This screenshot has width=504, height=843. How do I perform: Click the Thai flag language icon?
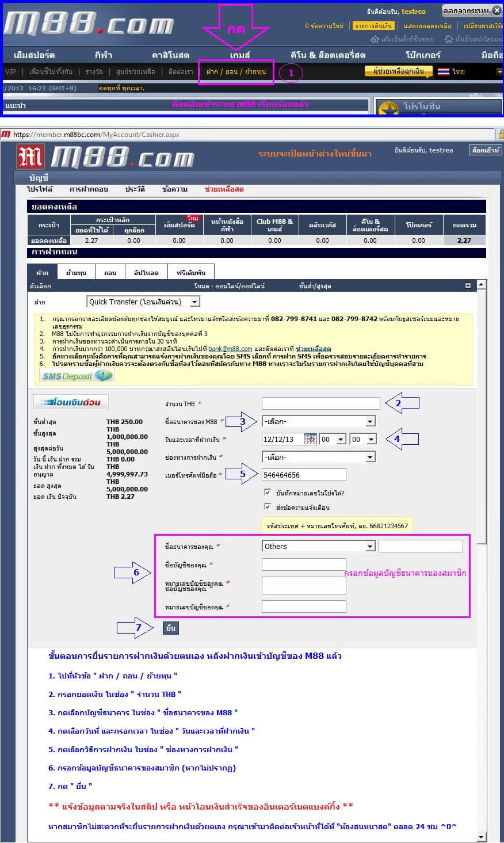[444, 72]
